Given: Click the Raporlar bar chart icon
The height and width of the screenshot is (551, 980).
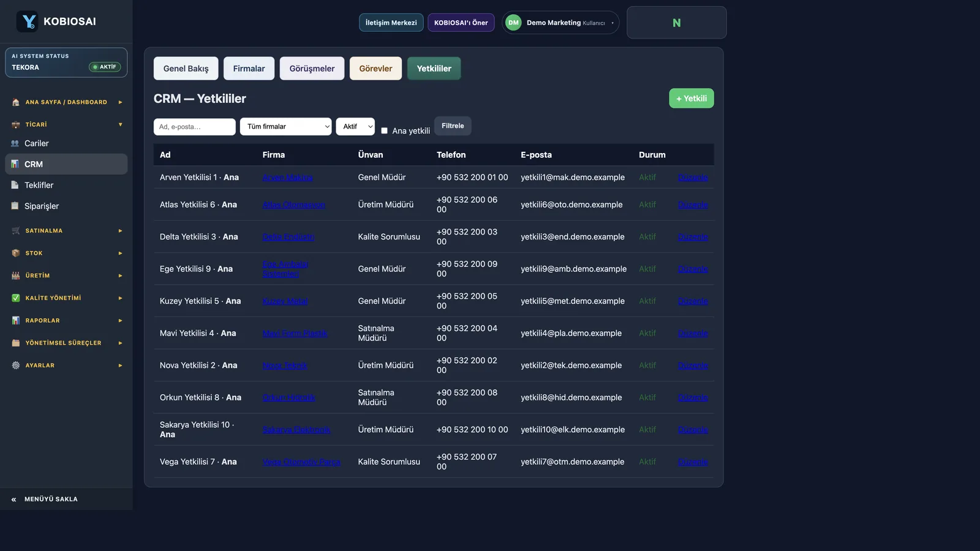Looking at the screenshot, I should click(x=16, y=320).
